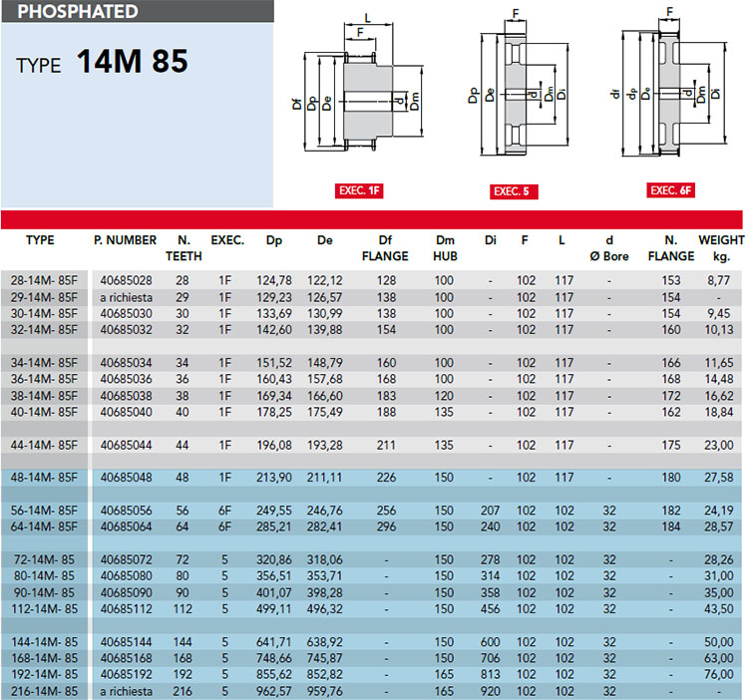The image size is (748, 700).
Task: Select weight value 76,00
Action: click(718, 674)
